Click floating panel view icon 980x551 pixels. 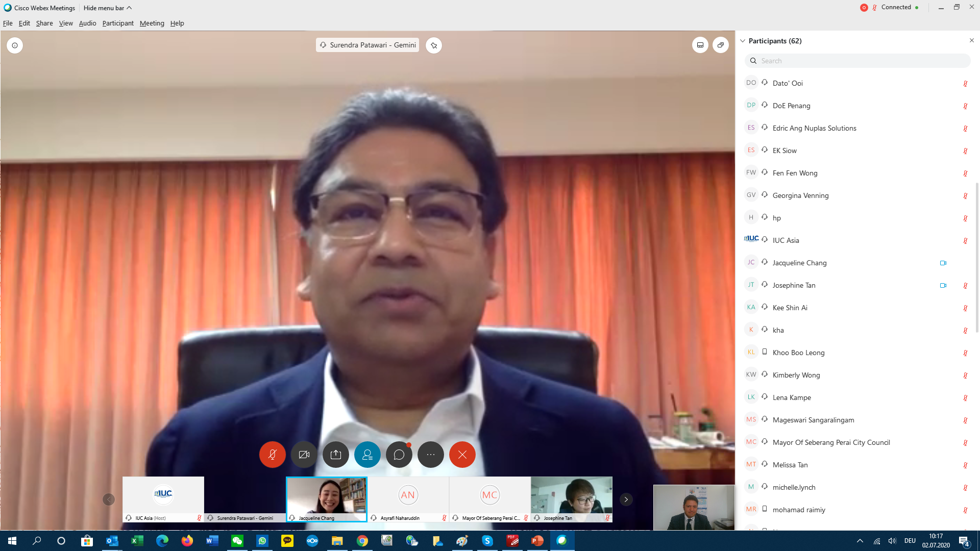click(721, 45)
